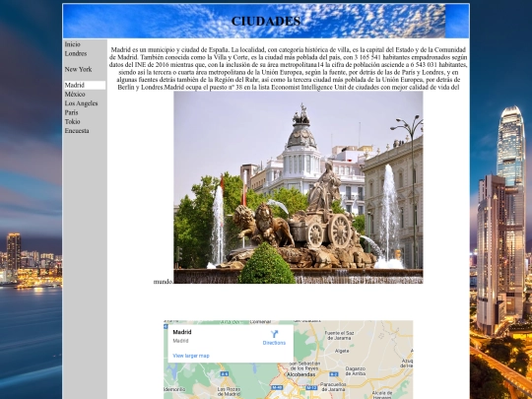Open the Inicio page link
Image resolution: width=532 pixels, height=399 pixels.
[x=72, y=44]
